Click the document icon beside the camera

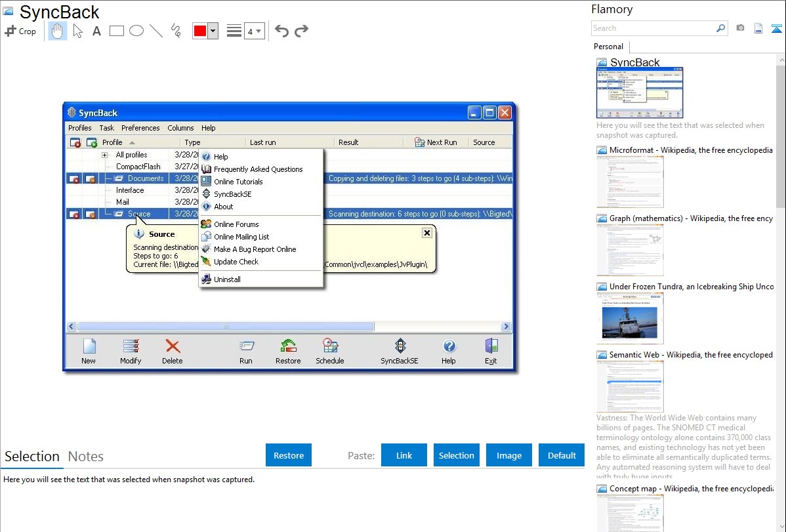758,28
